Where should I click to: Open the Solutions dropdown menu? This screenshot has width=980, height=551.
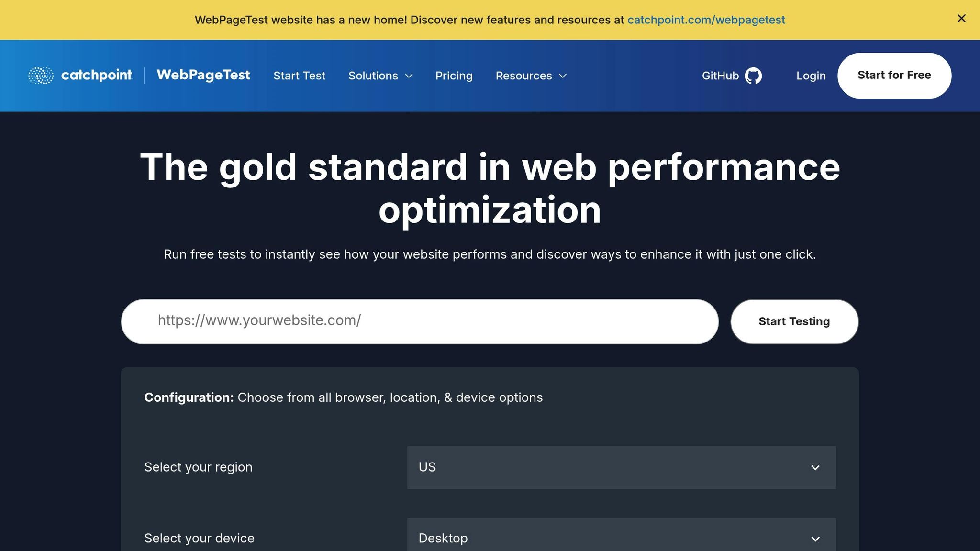pos(373,76)
